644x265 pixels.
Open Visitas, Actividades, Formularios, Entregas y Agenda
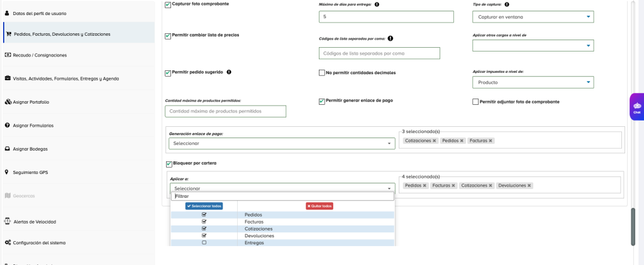77,78
